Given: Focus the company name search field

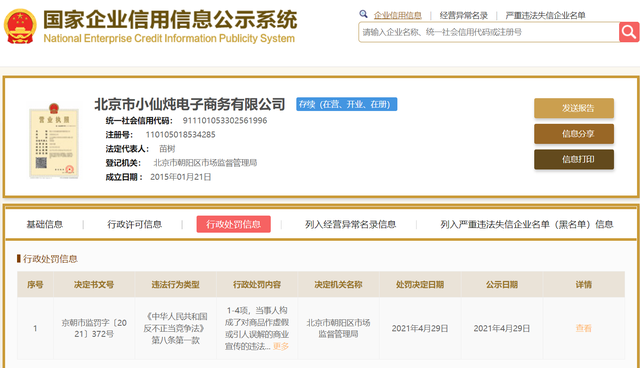Looking at the screenshot, I should pos(489,32).
